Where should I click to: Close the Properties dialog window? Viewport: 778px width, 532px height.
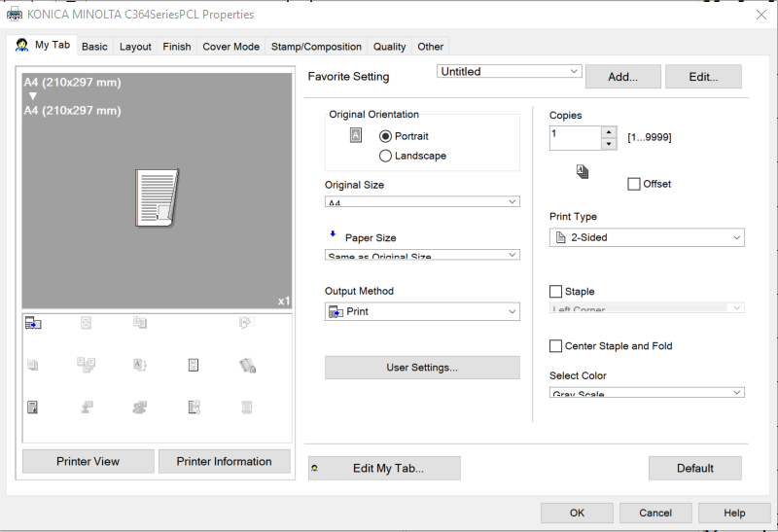click(x=761, y=15)
